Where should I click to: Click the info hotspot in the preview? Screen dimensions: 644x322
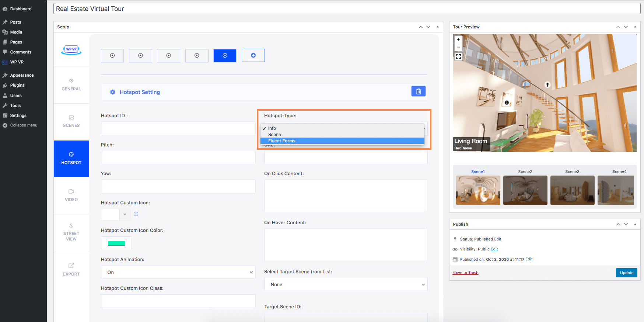507,103
